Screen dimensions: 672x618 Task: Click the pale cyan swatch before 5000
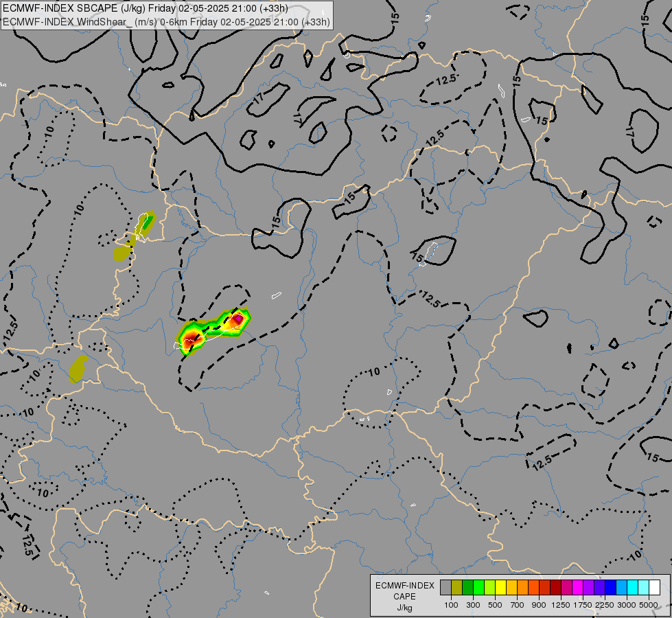(644, 587)
